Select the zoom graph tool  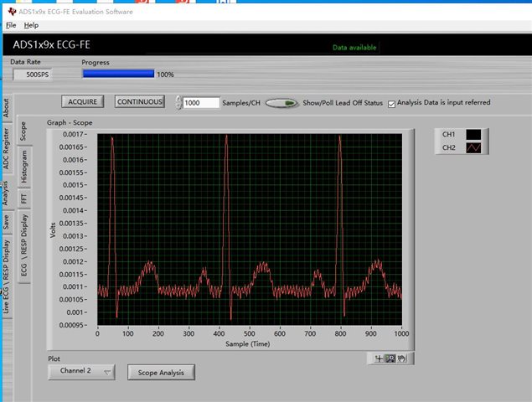(x=390, y=358)
